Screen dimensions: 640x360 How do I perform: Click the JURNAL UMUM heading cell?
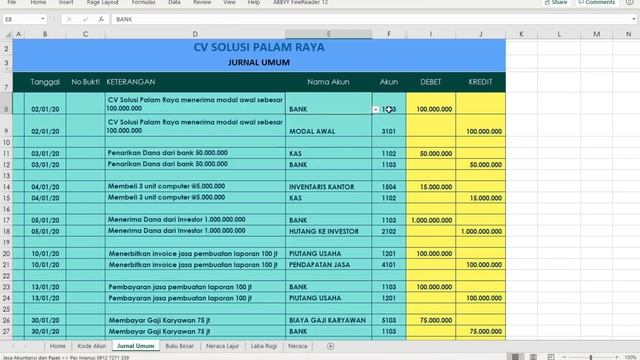(x=259, y=62)
